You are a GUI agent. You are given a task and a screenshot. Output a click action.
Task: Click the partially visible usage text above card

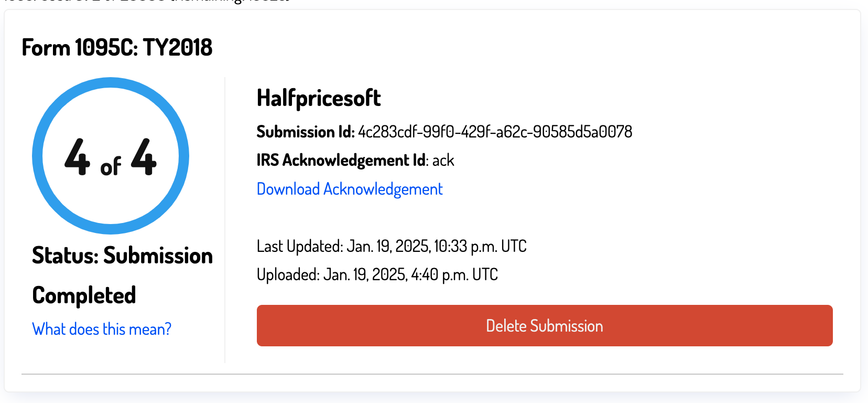pyautogui.click(x=147, y=3)
